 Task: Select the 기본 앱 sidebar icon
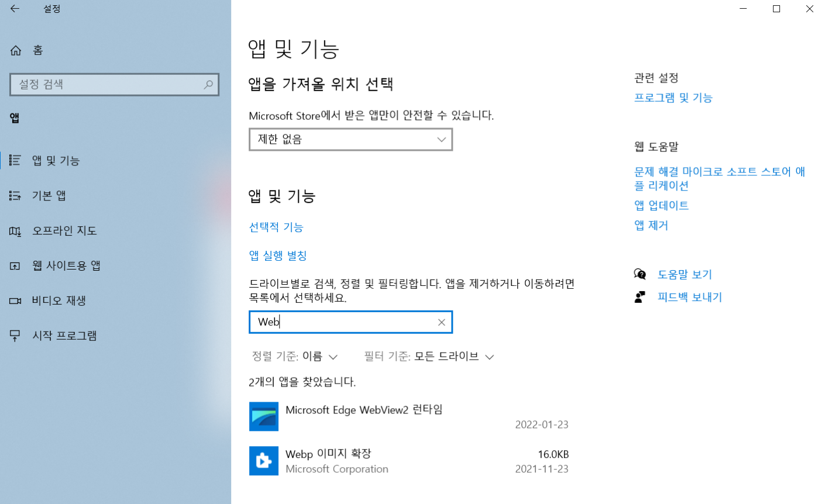click(x=16, y=196)
